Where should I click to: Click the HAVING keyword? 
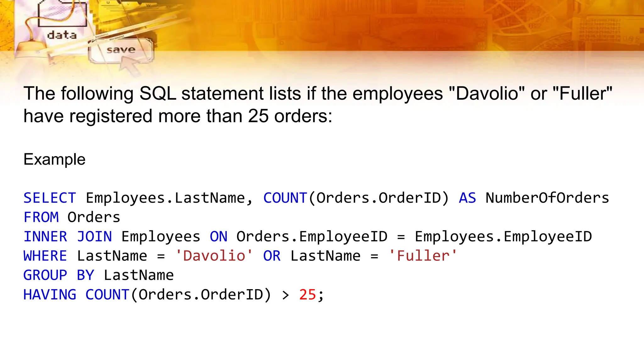point(50,295)
